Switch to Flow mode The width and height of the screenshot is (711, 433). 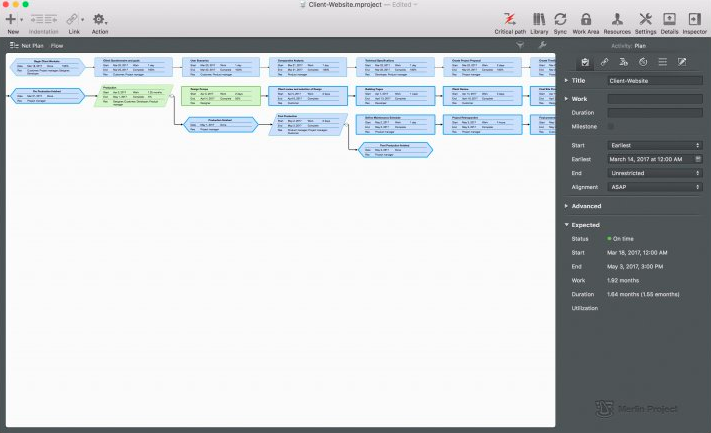pyautogui.click(x=57, y=46)
